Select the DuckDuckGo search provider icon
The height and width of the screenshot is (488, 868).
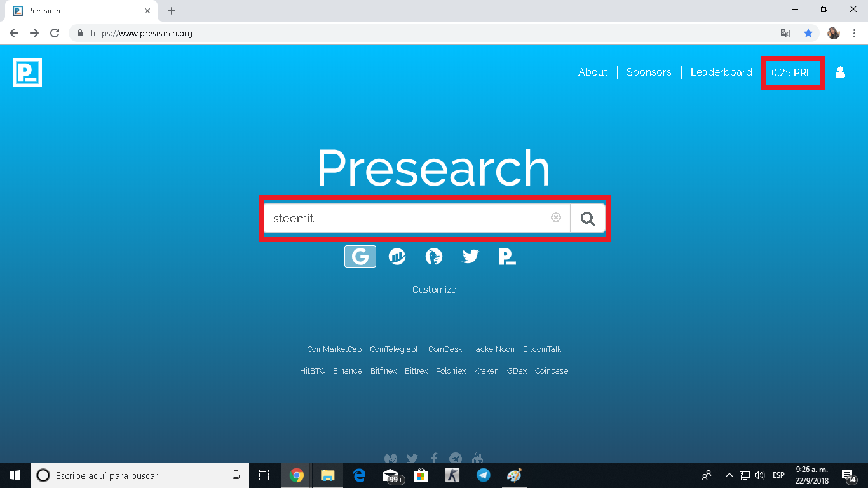433,256
